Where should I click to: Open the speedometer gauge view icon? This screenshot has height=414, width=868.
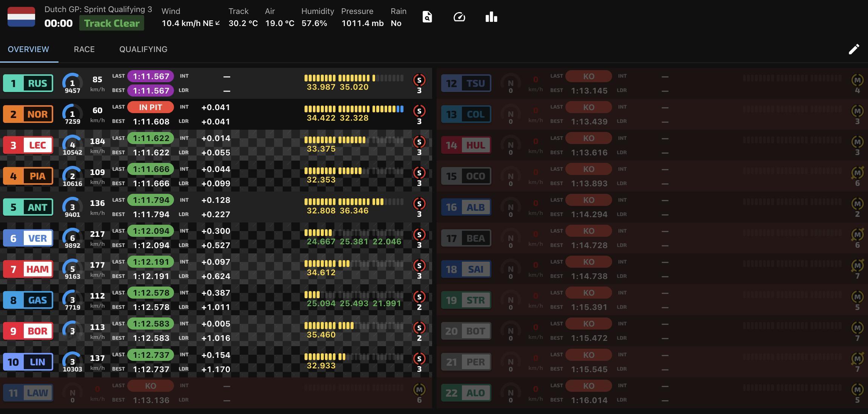point(459,17)
